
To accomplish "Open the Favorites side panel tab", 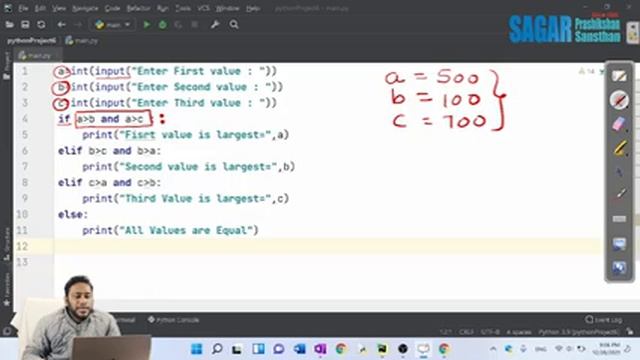I will click(x=7, y=289).
